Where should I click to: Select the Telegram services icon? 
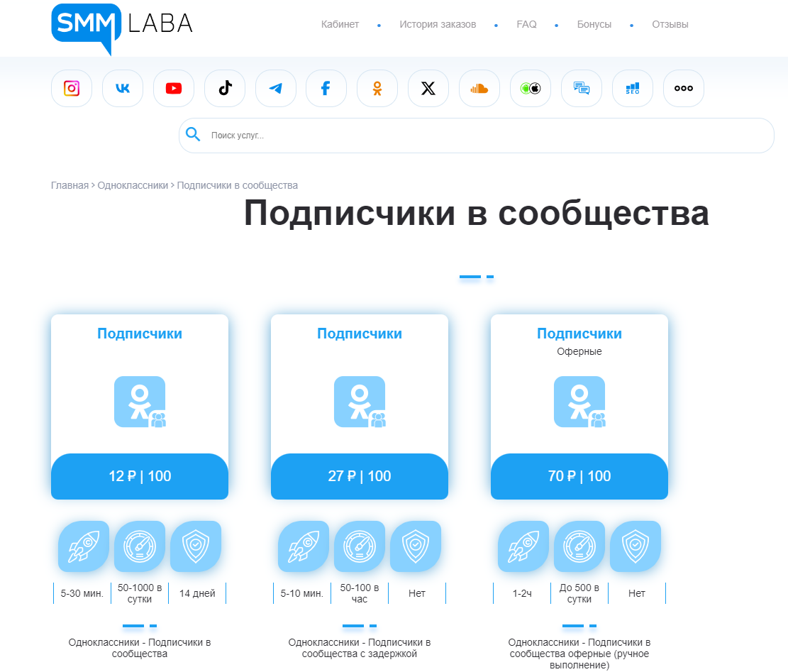coord(276,89)
